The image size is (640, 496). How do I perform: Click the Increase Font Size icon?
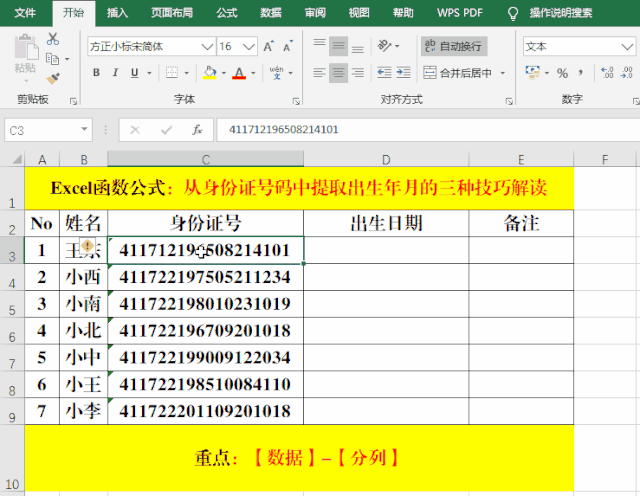(269, 47)
